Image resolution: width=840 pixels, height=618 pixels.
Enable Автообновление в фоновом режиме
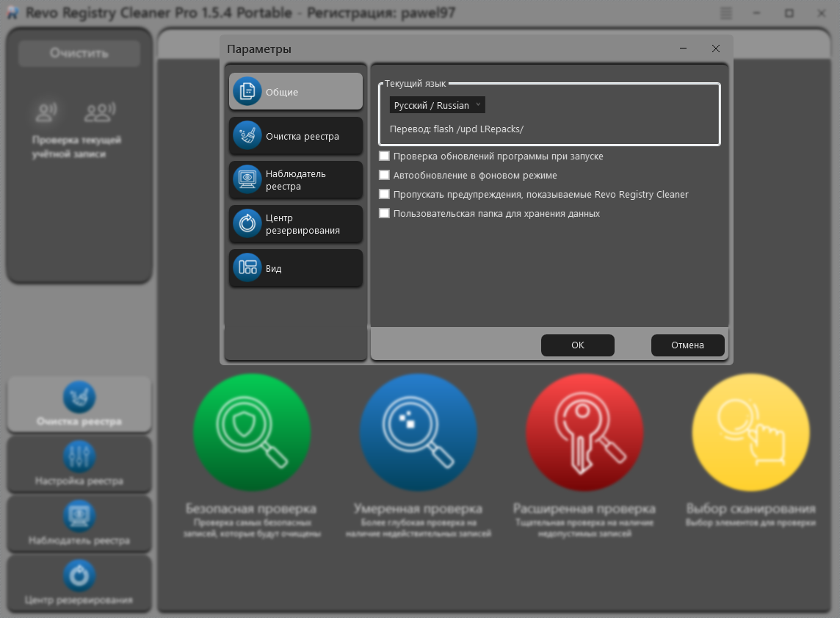tap(384, 176)
